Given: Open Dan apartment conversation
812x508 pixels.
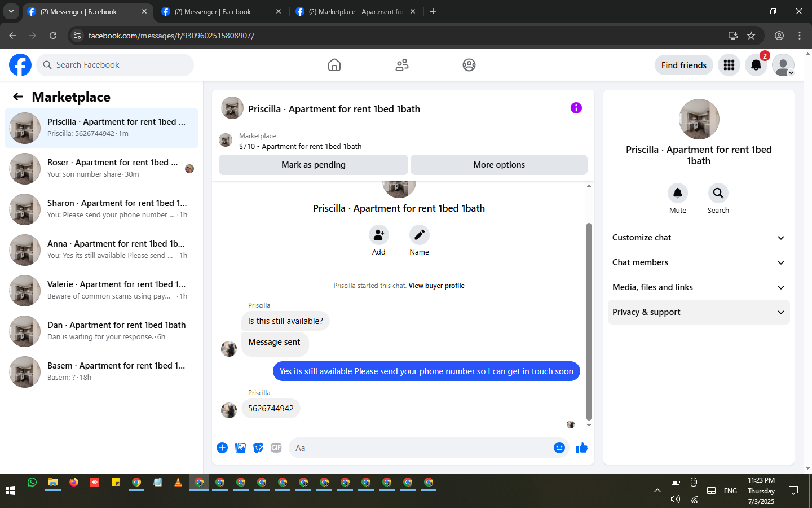Looking at the screenshot, I should [101, 331].
